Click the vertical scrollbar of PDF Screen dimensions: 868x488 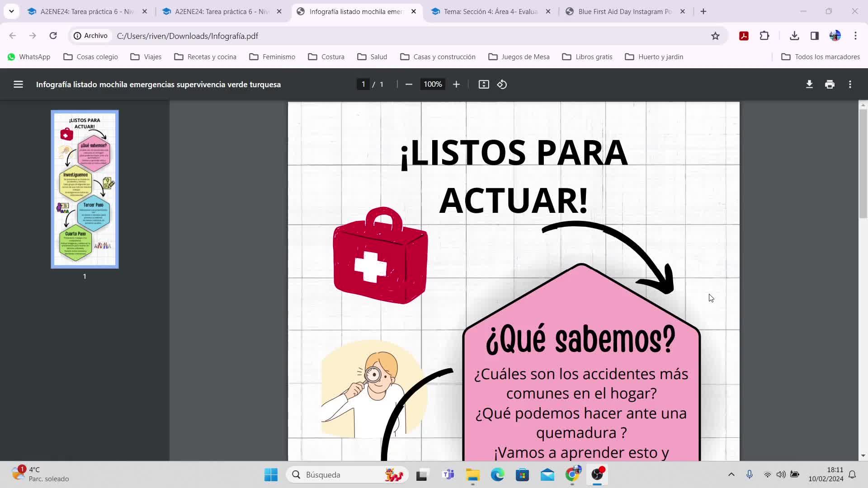click(x=863, y=164)
